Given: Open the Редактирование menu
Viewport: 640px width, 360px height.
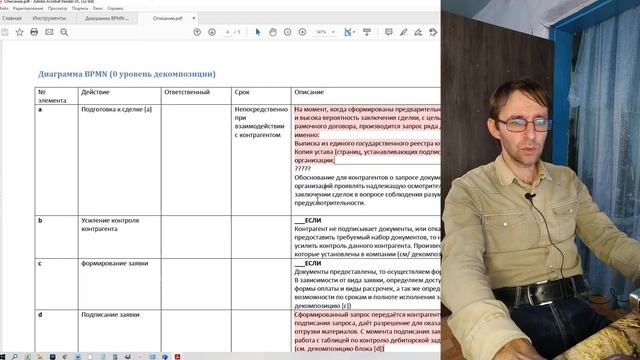Looking at the screenshot, I should point(28,8).
